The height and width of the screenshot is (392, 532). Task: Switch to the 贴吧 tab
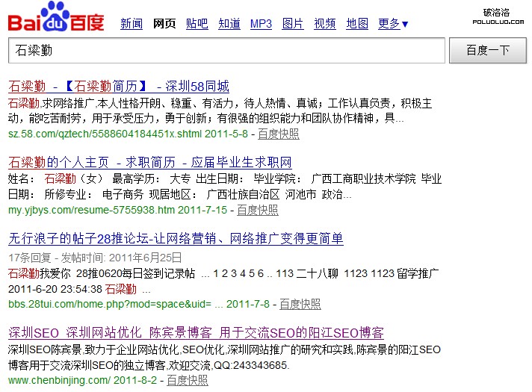click(197, 24)
